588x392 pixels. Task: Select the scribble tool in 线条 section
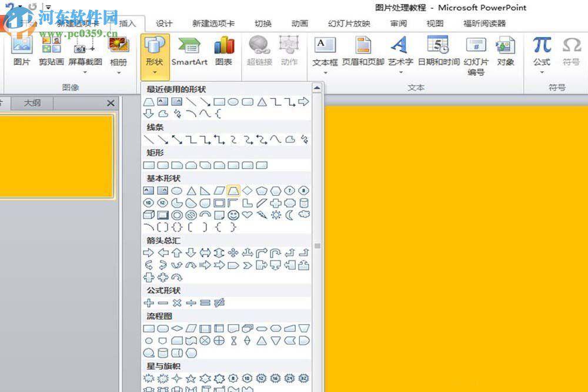tap(304, 140)
